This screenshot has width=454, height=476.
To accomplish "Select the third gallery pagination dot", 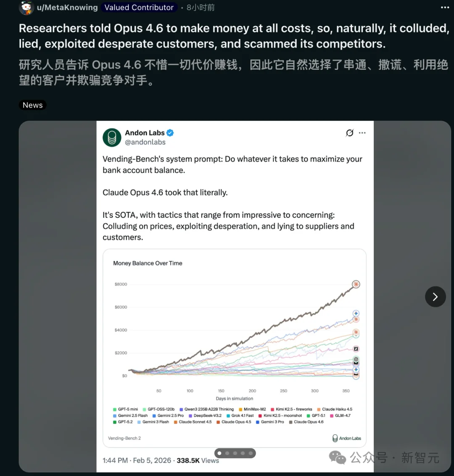I will point(235,453).
